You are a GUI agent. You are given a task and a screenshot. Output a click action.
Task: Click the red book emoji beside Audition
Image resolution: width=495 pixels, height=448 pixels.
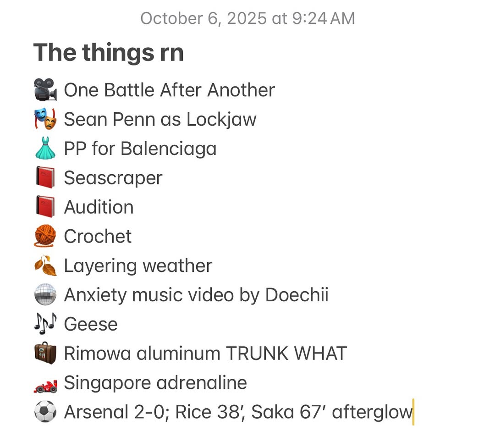45,207
